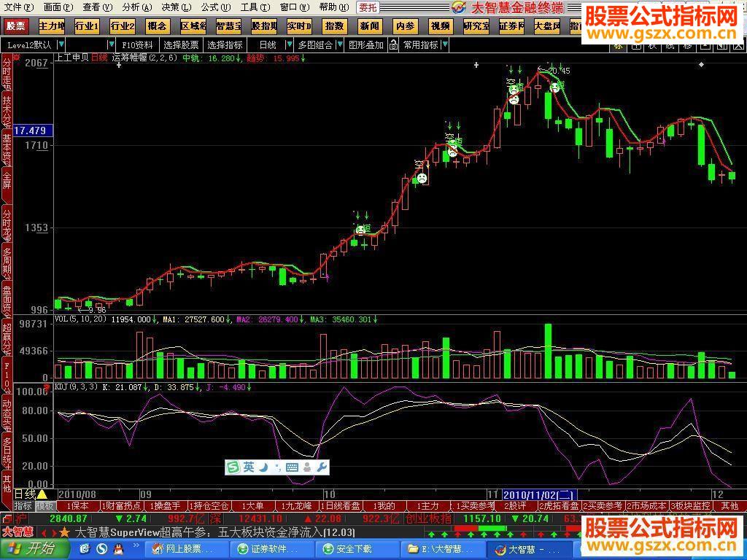
Task: Open the 帮助(H) menu
Action: (x=334, y=7)
